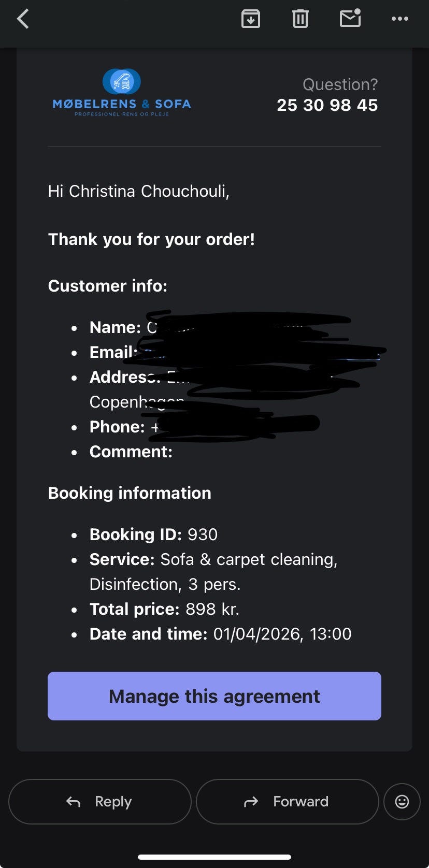The width and height of the screenshot is (429, 868).
Task: Delete email with the trash icon
Action: (x=300, y=19)
